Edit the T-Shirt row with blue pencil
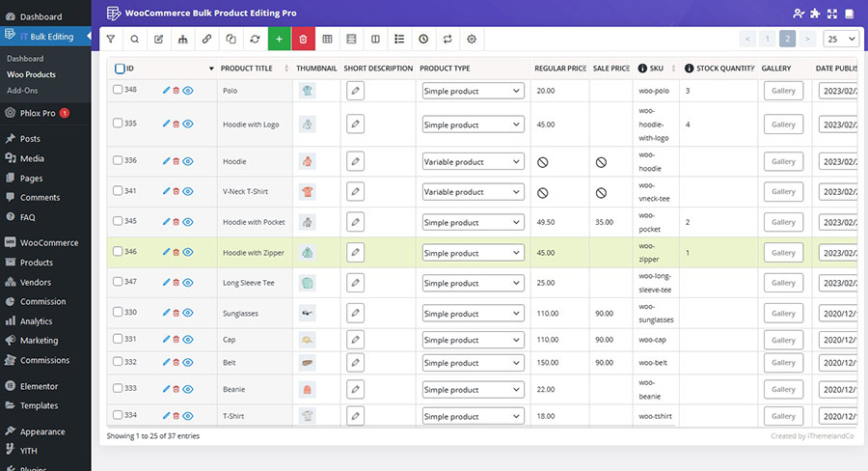The width and height of the screenshot is (868, 471). click(166, 416)
